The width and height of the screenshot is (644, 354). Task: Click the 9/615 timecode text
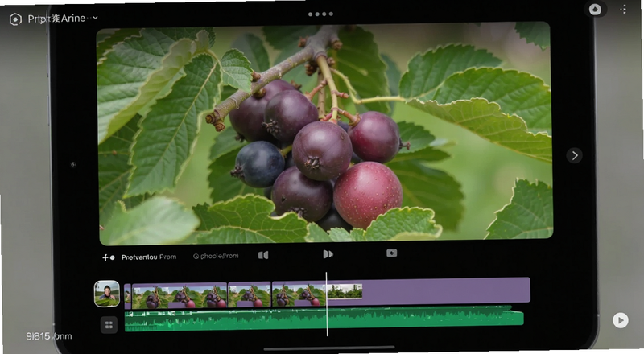click(49, 336)
